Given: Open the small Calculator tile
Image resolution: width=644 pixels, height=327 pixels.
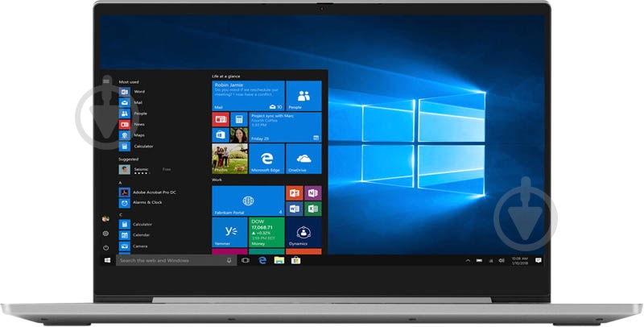Looking at the screenshot, I should [x=239, y=119].
